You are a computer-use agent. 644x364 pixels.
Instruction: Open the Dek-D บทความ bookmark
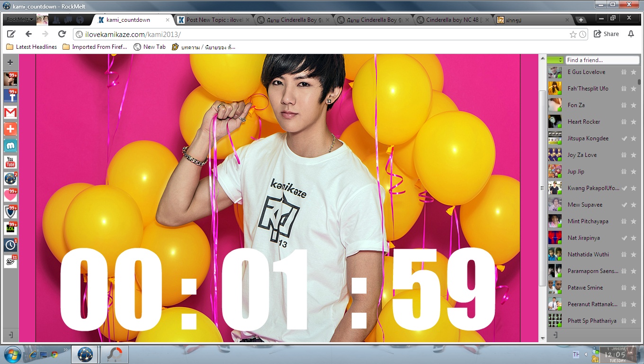tap(204, 47)
